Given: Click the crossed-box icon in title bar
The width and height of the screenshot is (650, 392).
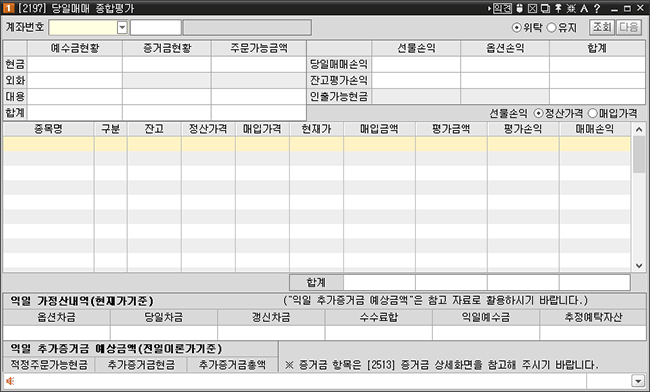Looking at the screenshot, I should (x=532, y=8).
